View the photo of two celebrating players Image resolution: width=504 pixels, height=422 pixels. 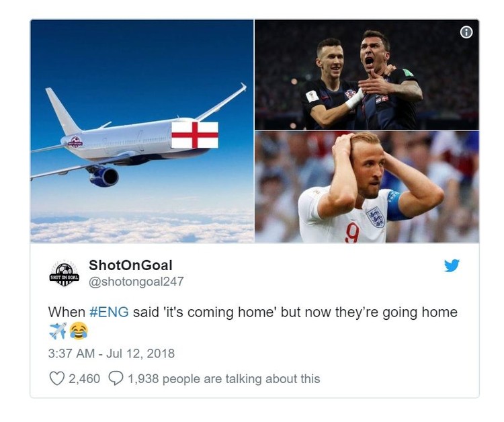366,75
